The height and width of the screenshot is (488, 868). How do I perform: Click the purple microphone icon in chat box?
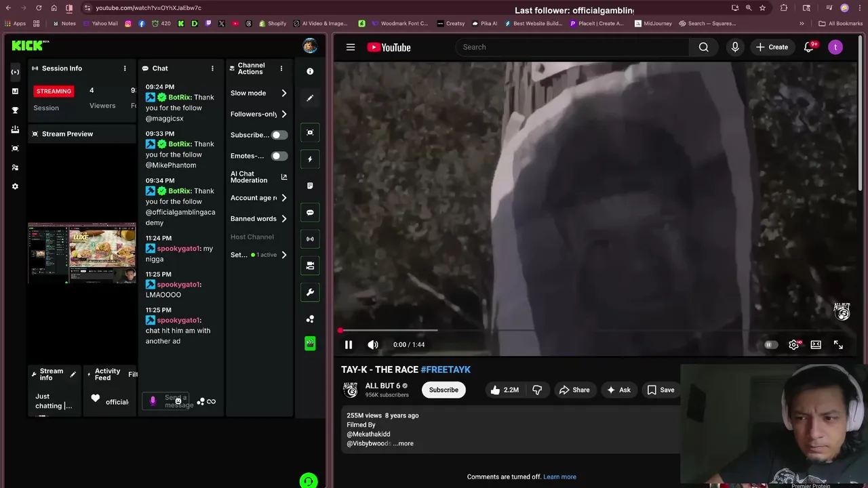click(153, 401)
